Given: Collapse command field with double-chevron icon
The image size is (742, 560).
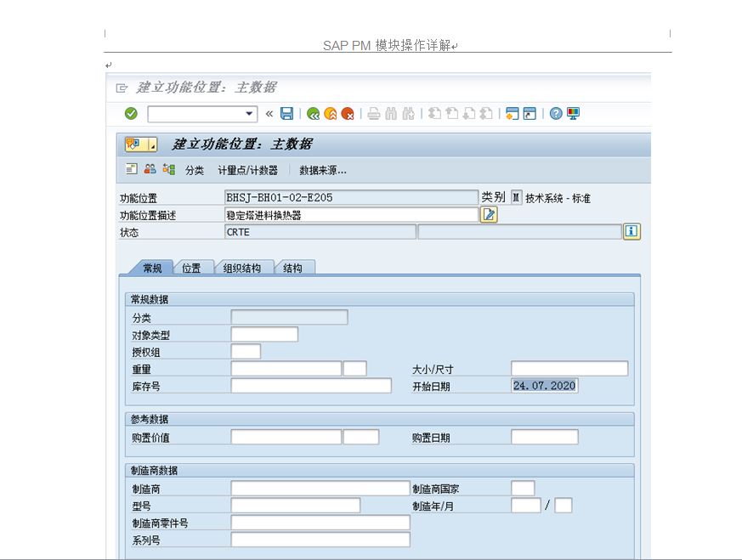Looking at the screenshot, I should coord(269,114).
